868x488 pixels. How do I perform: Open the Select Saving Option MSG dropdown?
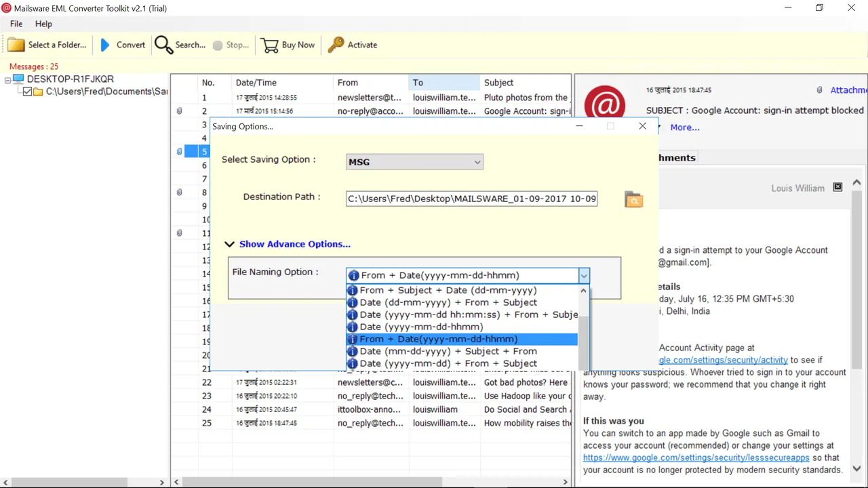click(x=414, y=162)
